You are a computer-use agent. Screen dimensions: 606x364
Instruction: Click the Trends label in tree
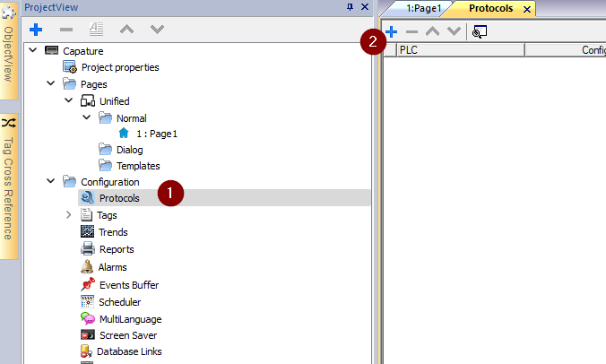(113, 232)
